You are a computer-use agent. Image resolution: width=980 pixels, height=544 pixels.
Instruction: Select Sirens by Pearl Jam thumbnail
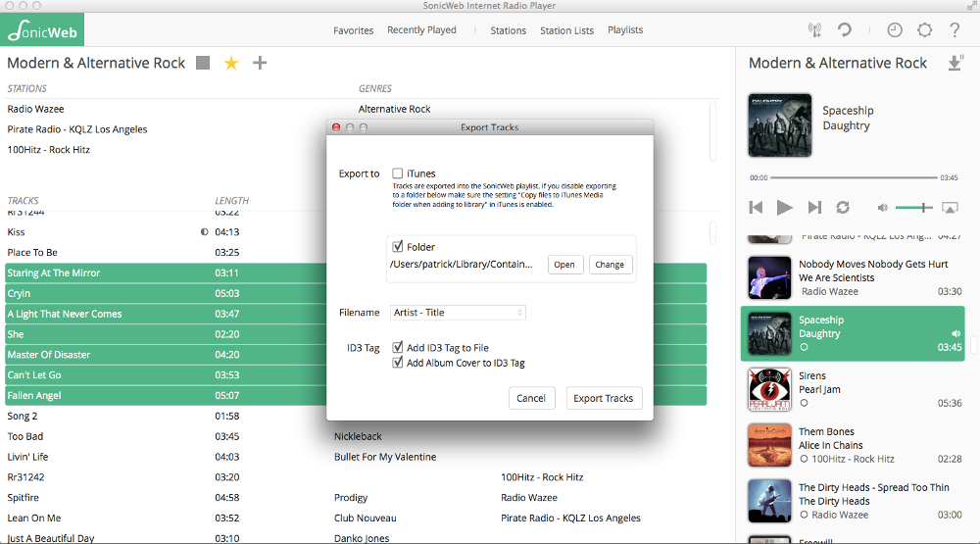coord(769,389)
